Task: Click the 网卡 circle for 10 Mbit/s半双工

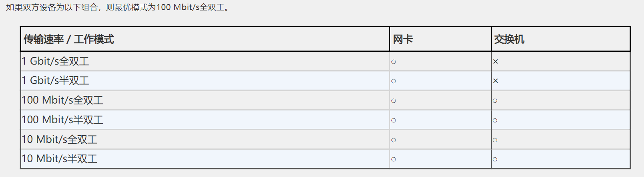Action: pos(393,159)
